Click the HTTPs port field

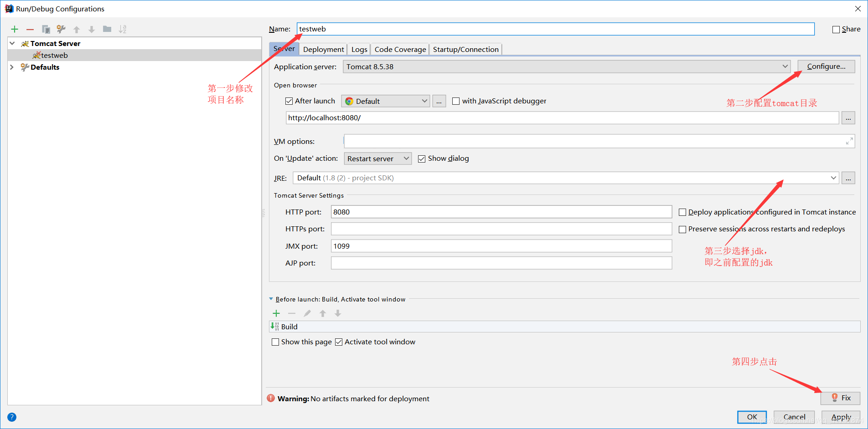point(501,229)
